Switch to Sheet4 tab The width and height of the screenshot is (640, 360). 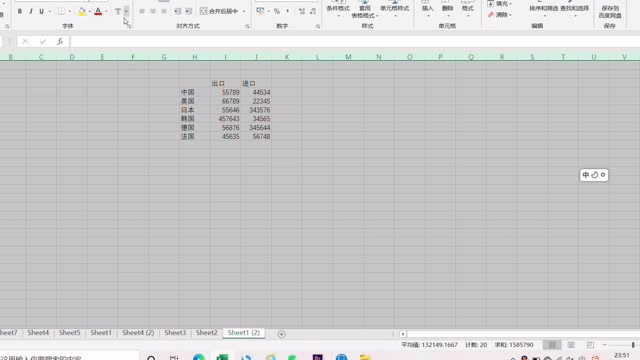pyautogui.click(x=38, y=333)
